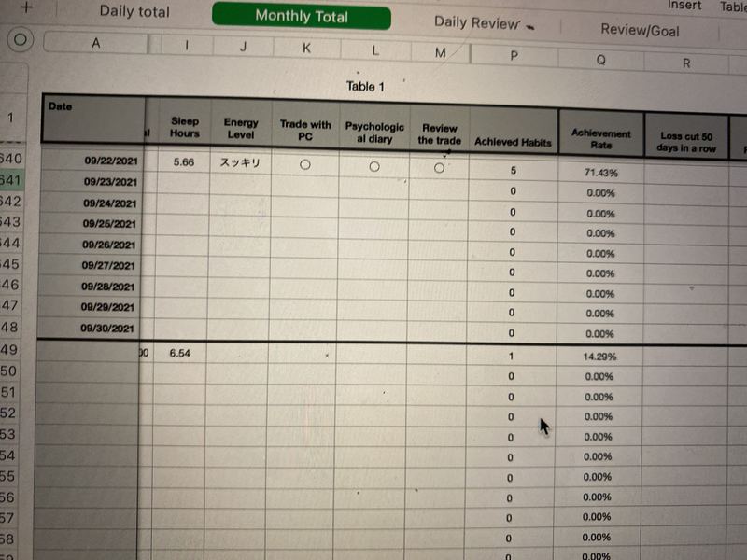The height and width of the screenshot is (560, 747).
Task: Click the 14.29% Achievement Rate cell
Action: pos(599,357)
